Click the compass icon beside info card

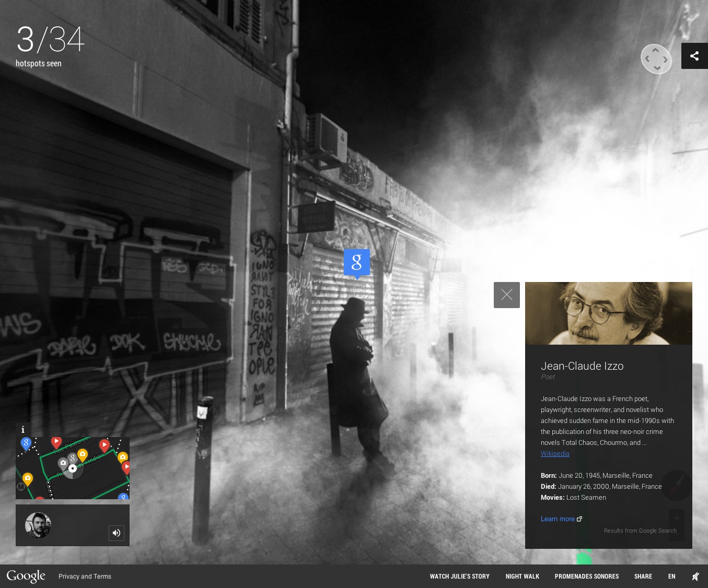point(677,486)
